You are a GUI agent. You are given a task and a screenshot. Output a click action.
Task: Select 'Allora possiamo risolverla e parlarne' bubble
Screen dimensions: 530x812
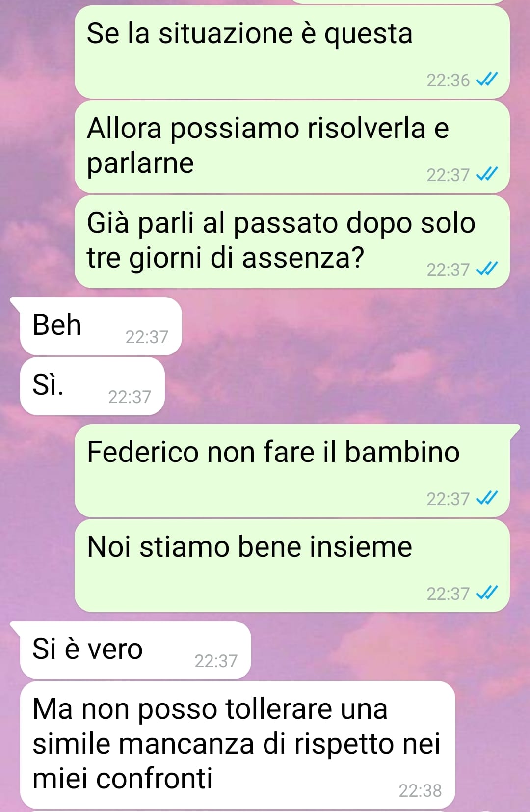coord(292,147)
